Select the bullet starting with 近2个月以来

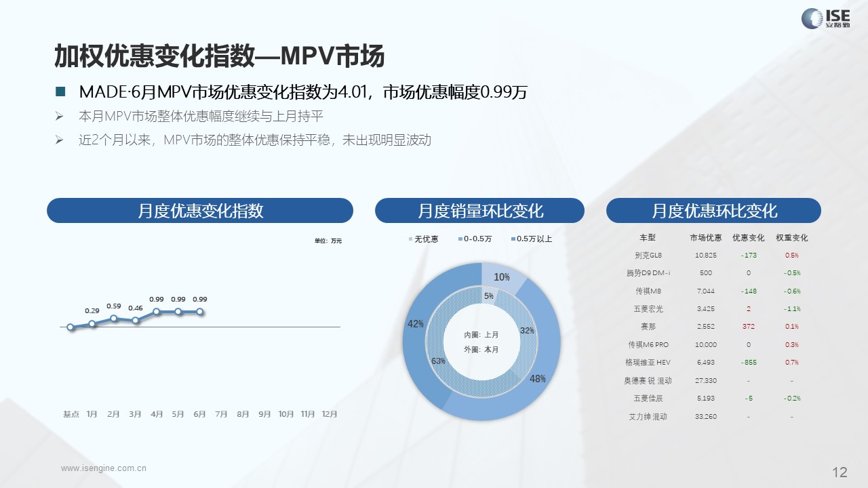255,140
